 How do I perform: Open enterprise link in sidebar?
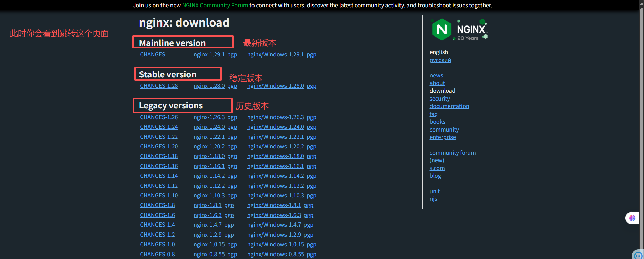click(443, 137)
